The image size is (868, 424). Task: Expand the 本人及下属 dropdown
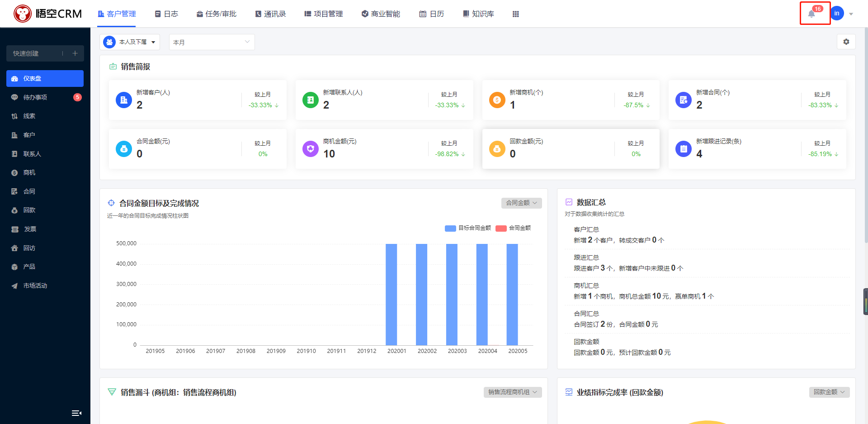pos(130,42)
